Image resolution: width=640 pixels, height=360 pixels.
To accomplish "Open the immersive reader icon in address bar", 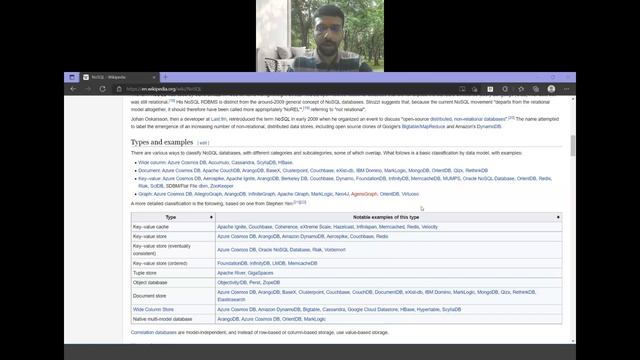I will pyautogui.click(x=462, y=89).
